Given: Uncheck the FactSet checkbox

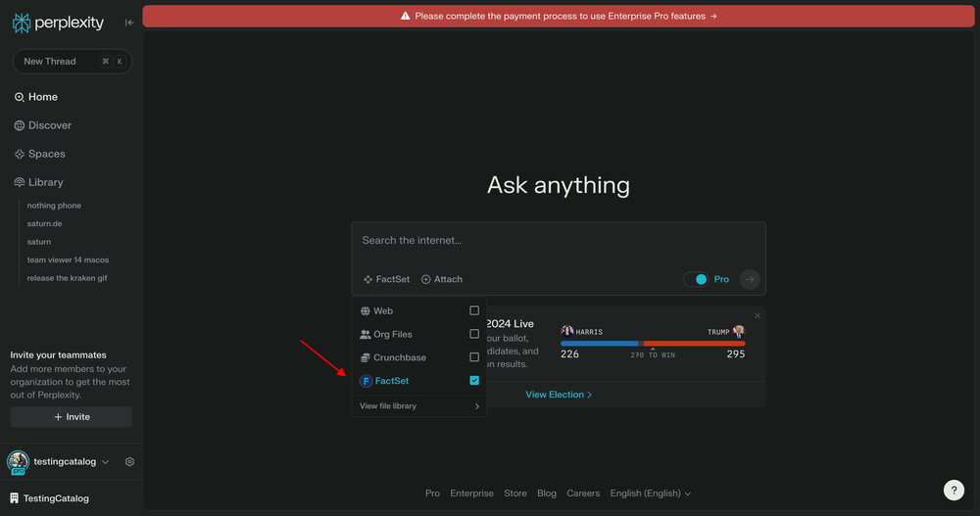Looking at the screenshot, I should pyautogui.click(x=474, y=380).
